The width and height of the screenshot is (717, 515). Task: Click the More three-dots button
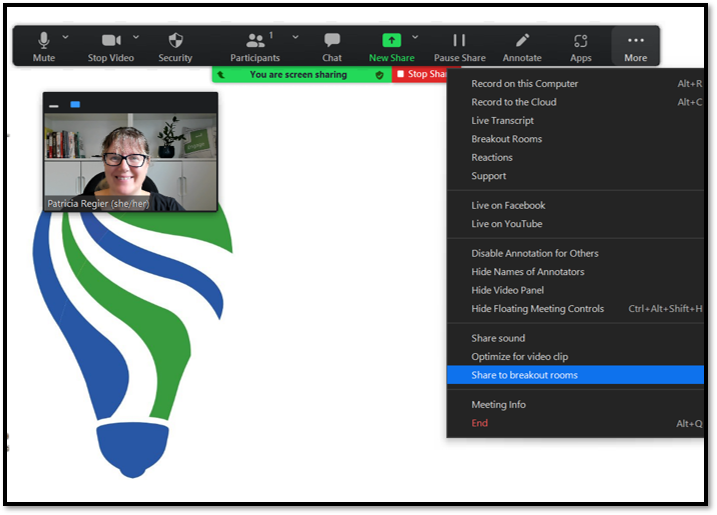tap(636, 46)
